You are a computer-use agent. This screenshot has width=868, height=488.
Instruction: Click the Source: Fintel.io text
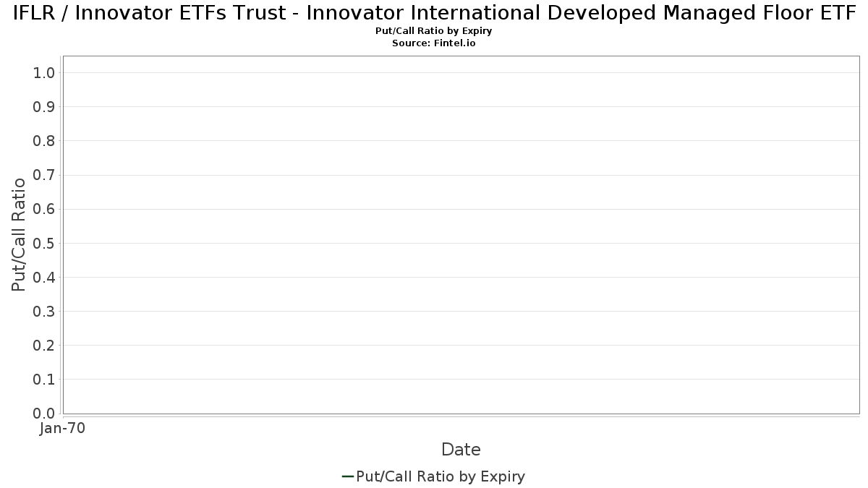[x=434, y=43]
